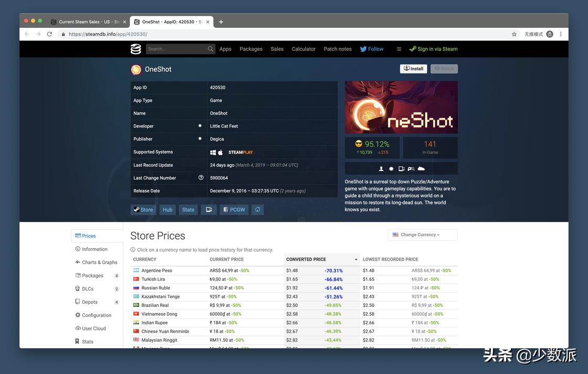Click Degica publisher link
Viewport: 588px width, 374px height.
217,139
